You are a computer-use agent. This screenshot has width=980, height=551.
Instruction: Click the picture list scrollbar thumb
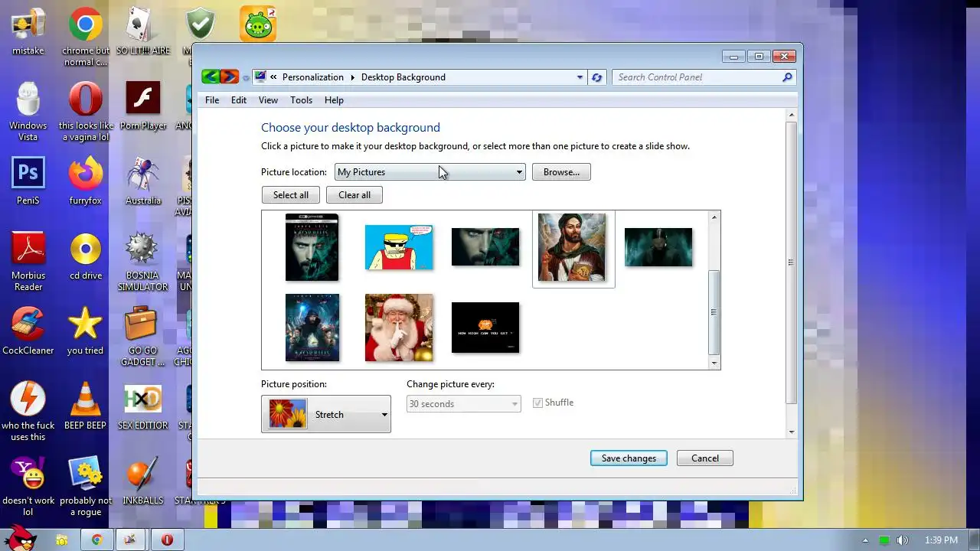714,312
